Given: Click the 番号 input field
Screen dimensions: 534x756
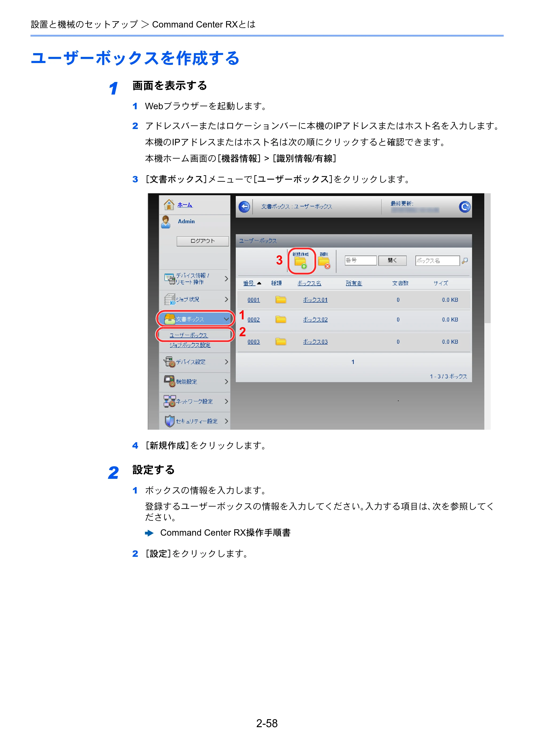Looking at the screenshot, I should (x=360, y=260).
